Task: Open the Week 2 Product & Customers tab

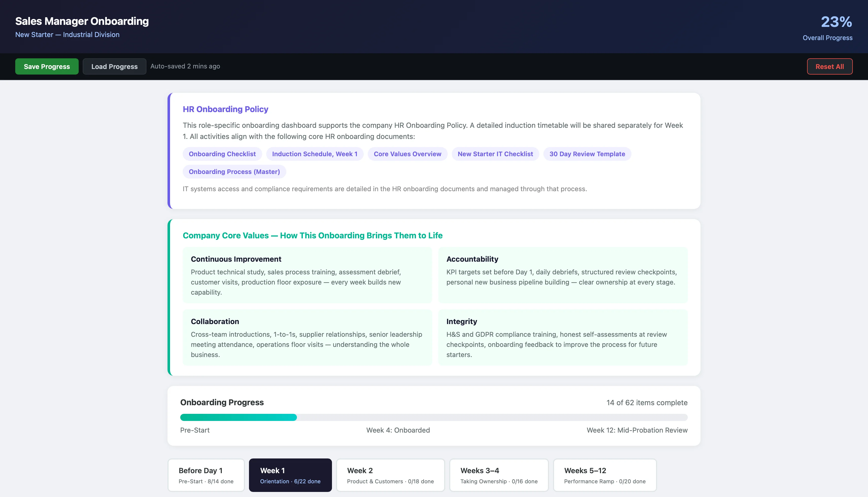Action: 390,475
